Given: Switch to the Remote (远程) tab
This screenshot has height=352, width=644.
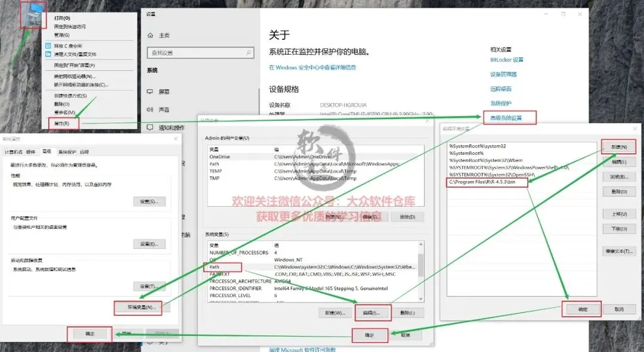Looking at the screenshot, I should click(x=84, y=152).
